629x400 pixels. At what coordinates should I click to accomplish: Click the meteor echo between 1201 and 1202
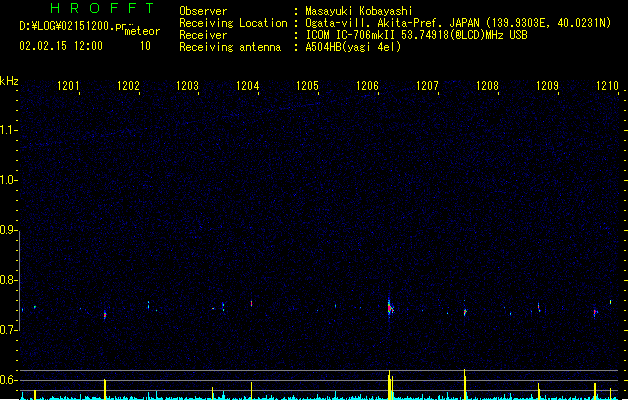click(x=105, y=315)
